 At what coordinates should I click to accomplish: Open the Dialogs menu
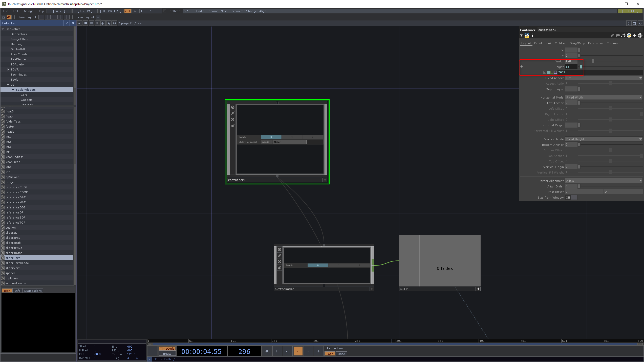pyautogui.click(x=28, y=11)
